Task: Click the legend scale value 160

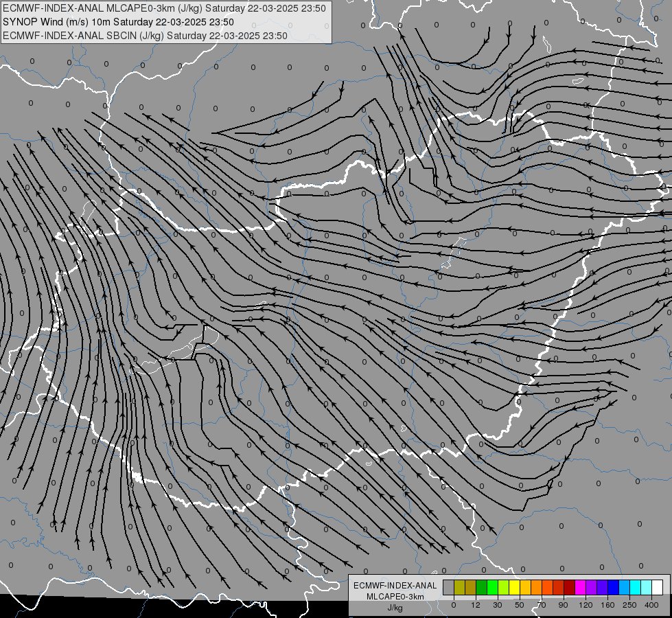Action: [x=607, y=605]
